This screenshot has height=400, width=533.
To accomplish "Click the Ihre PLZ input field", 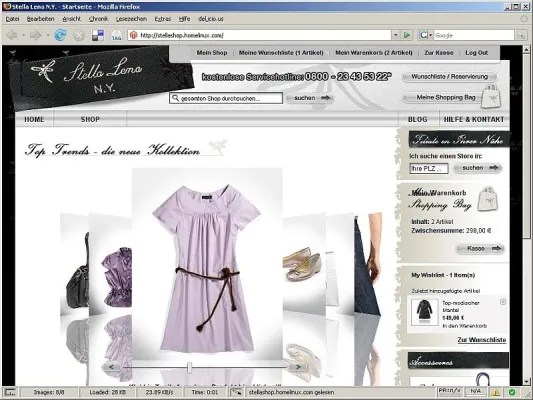I will coord(429,168).
